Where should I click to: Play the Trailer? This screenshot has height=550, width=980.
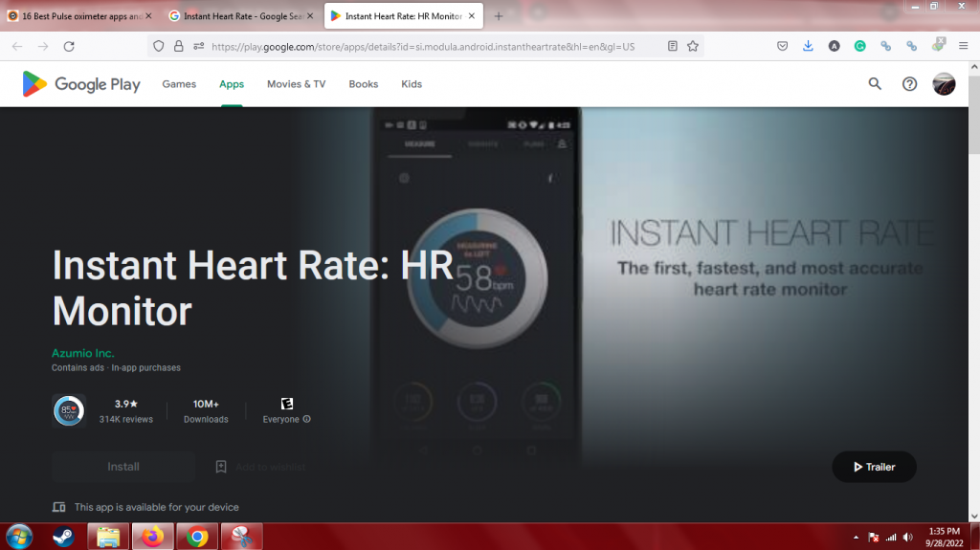point(874,467)
